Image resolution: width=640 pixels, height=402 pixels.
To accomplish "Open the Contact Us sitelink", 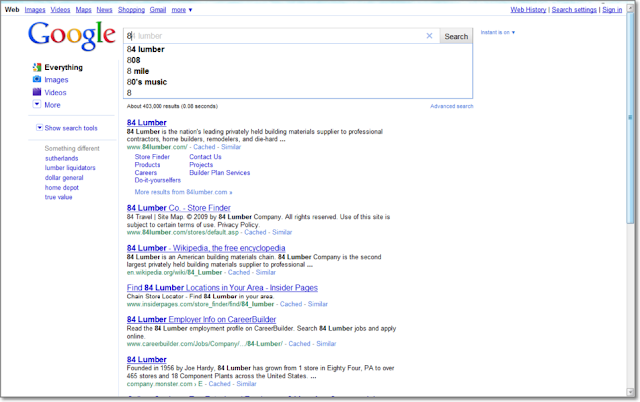I will coord(205,157).
